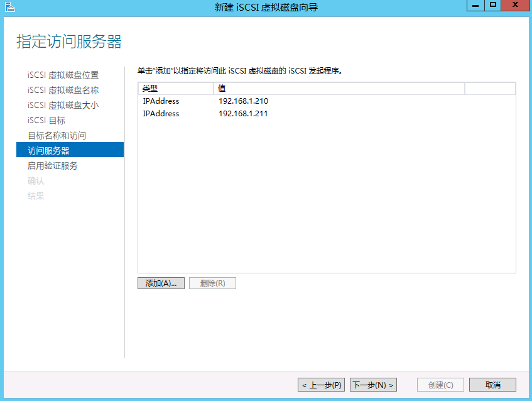The height and width of the screenshot is (401, 532).
Task: Click the 删除(R) button
Action: coord(212,283)
